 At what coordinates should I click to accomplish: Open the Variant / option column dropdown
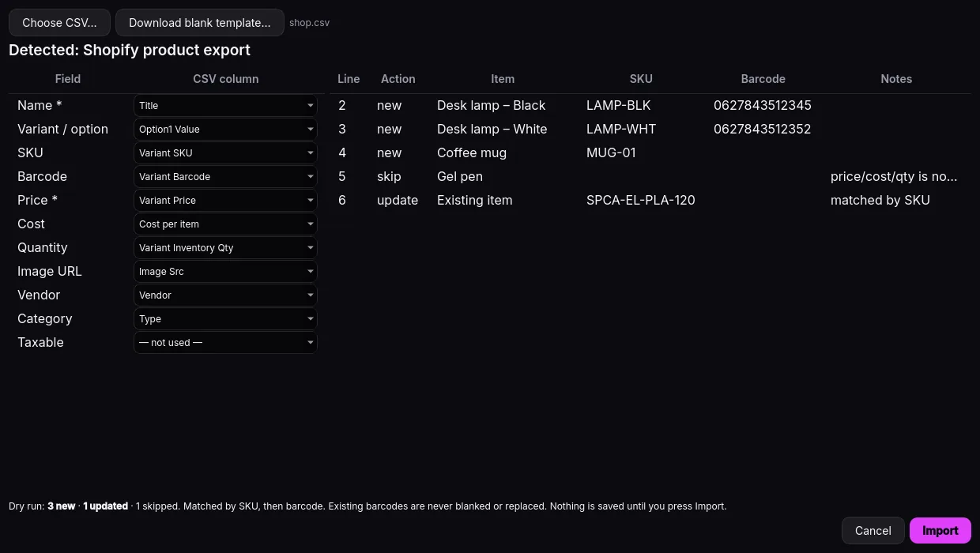pyautogui.click(x=225, y=130)
